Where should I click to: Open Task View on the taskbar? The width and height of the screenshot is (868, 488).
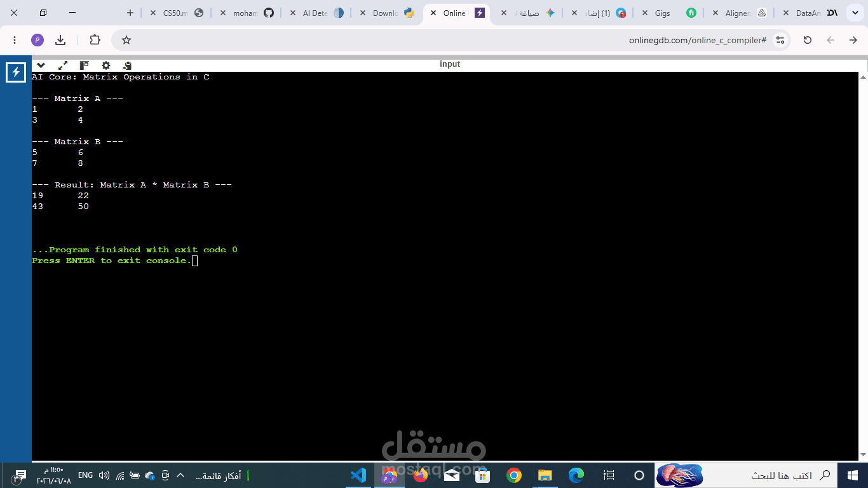coord(609,475)
